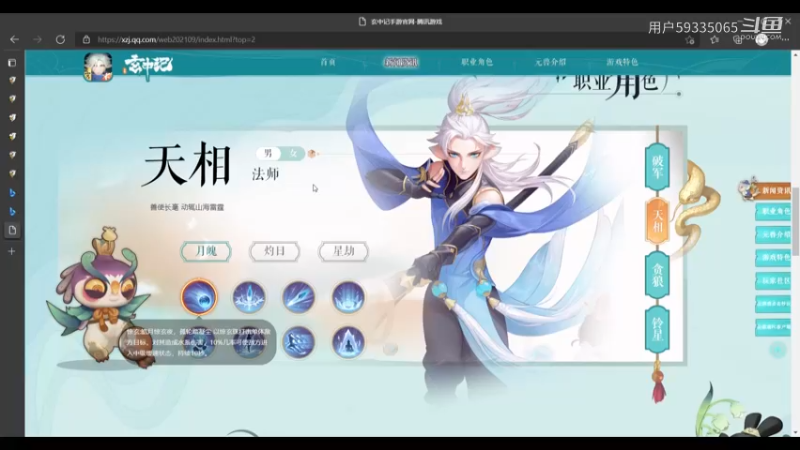This screenshot has height=450, width=800.
Task: Click the browser forward arrow
Action: [x=37, y=39]
